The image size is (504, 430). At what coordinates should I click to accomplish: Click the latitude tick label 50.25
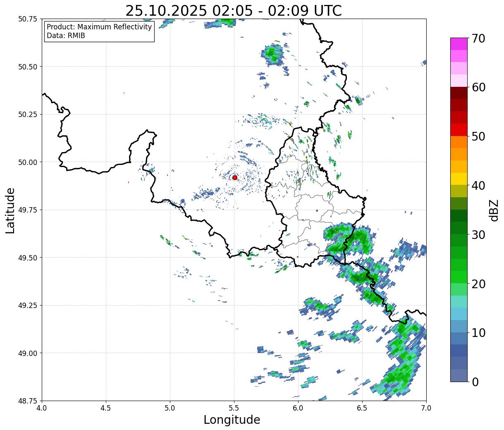click(28, 115)
